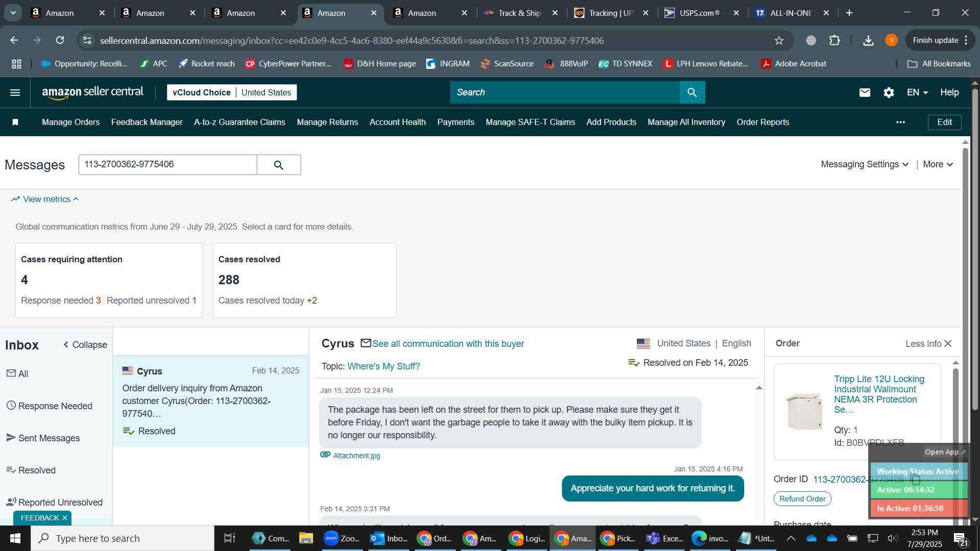
Task: Open a new browser tab
Action: coord(849,13)
